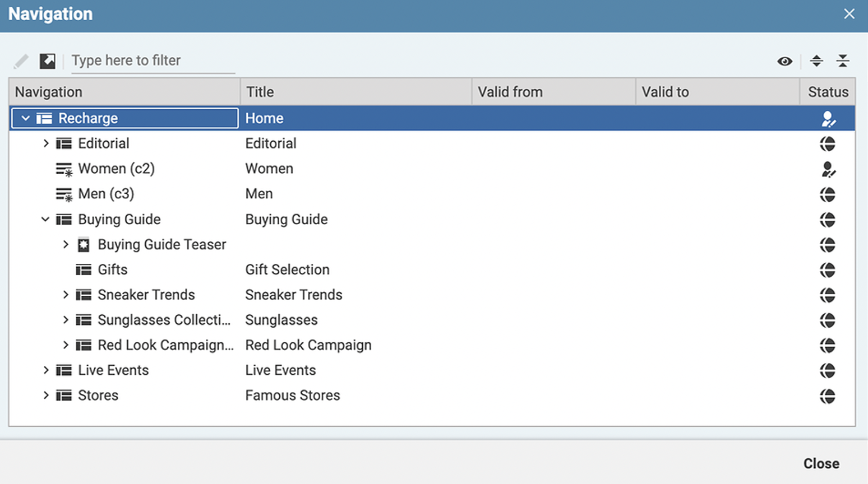Click the 'Red Look Campaign' title cell
Screen dimensions: 868x484
[x=308, y=345]
